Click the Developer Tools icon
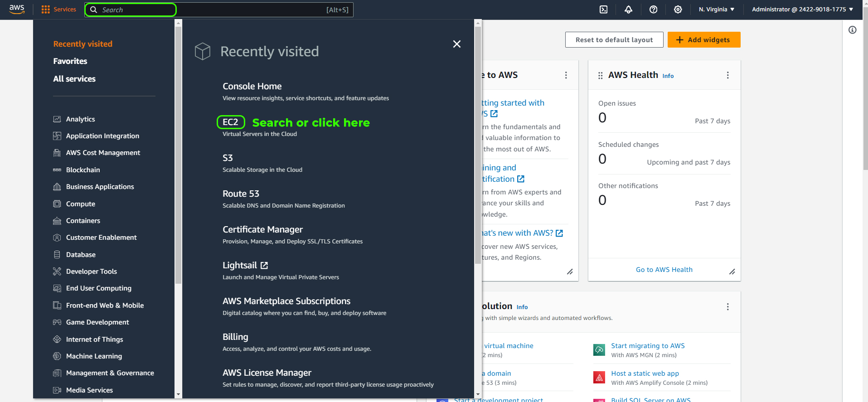 (57, 271)
